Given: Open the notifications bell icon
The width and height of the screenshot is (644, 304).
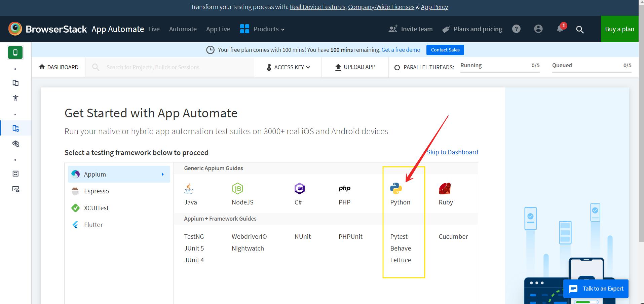Looking at the screenshot, I should tap(560, 29).
